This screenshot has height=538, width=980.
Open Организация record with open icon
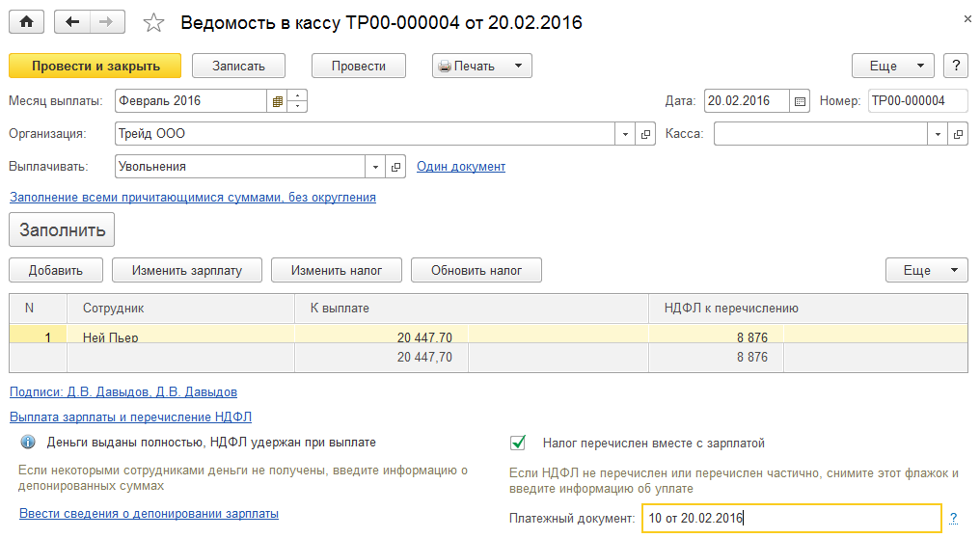tap(645, 134)
